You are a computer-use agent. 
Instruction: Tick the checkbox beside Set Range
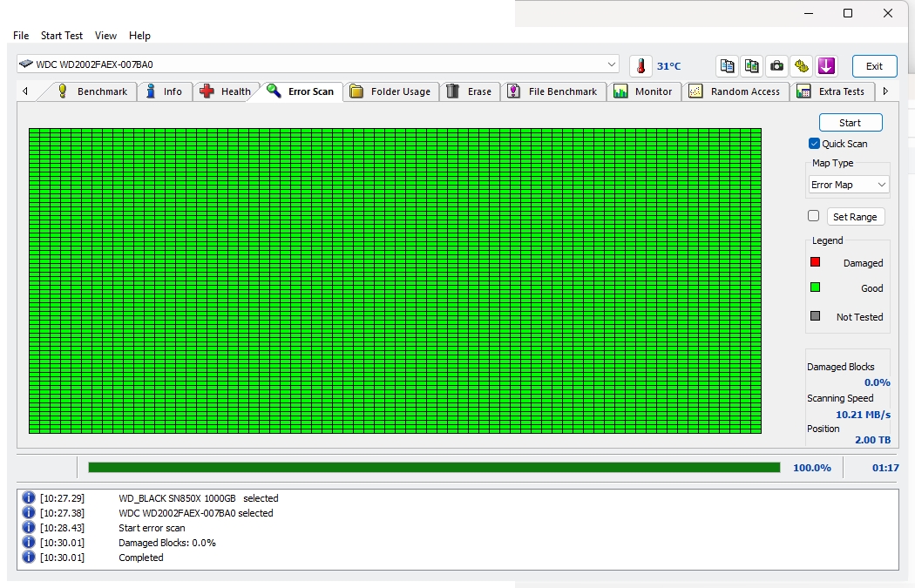tap(814, 216)
